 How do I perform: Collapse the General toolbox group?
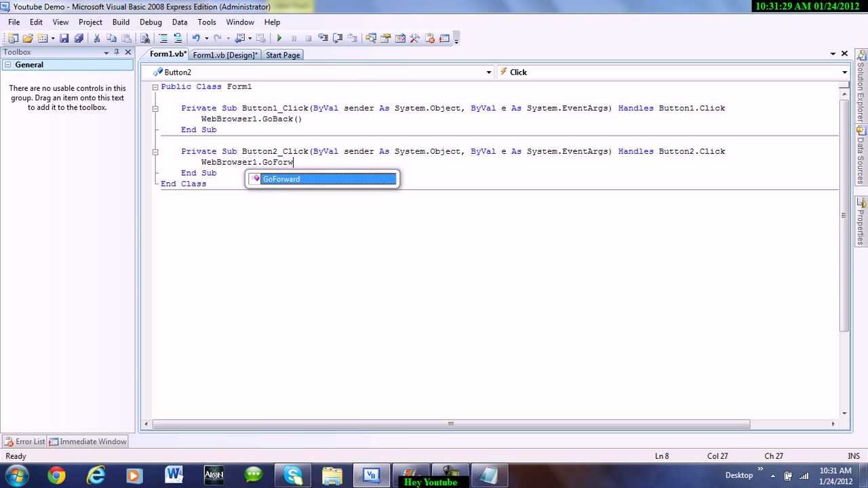tap(7, 65)
